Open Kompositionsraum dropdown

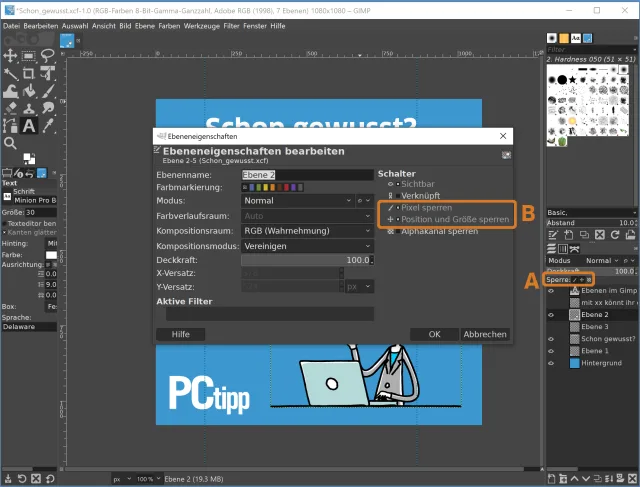click(x=307, y=231)
